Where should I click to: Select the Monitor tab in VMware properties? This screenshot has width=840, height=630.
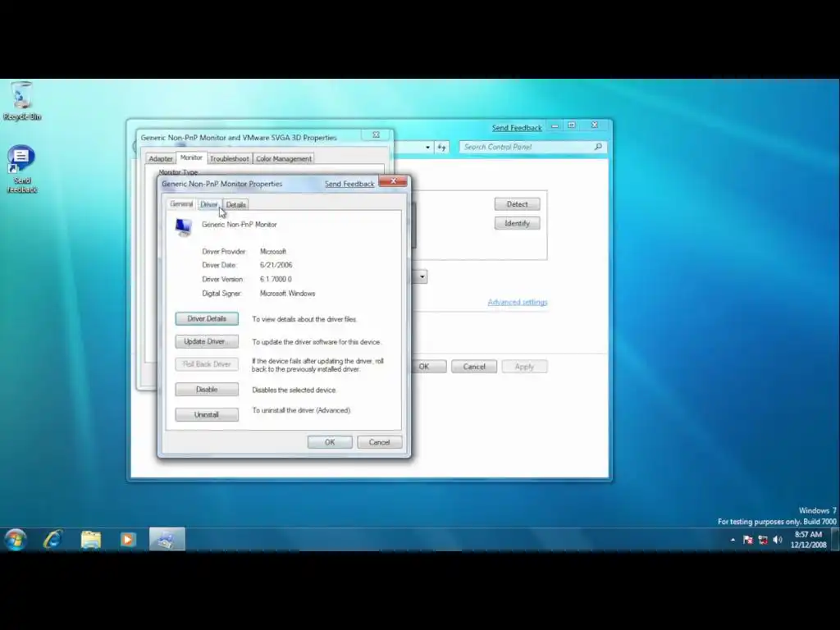click(x=191, y=157)
